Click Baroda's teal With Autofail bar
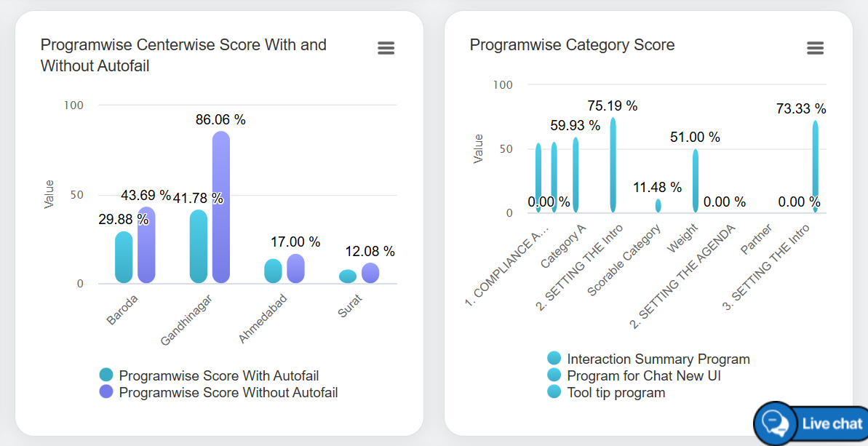868x446 pixels. point(124,258)
